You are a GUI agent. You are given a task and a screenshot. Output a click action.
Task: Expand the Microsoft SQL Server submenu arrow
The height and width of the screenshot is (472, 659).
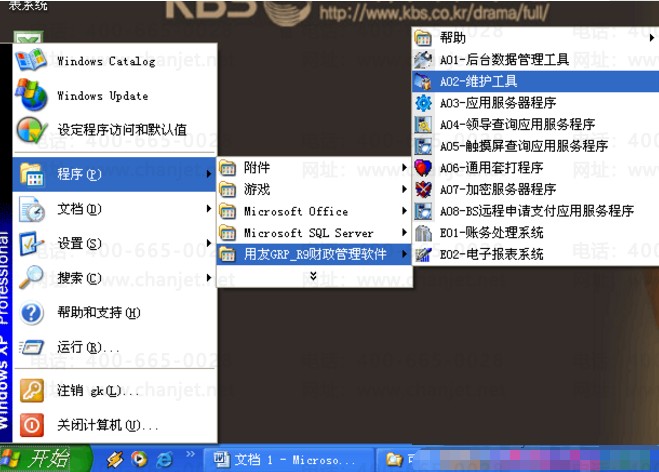tap(404, 232)
